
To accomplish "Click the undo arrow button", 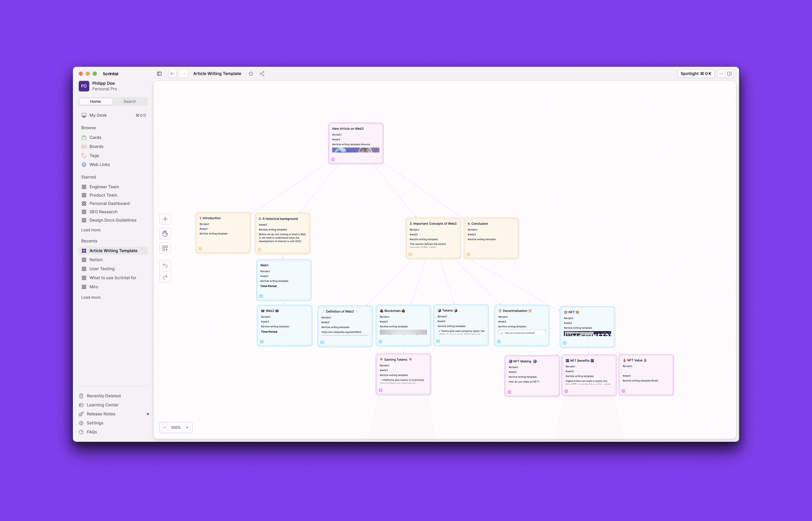I will [165, 266].
